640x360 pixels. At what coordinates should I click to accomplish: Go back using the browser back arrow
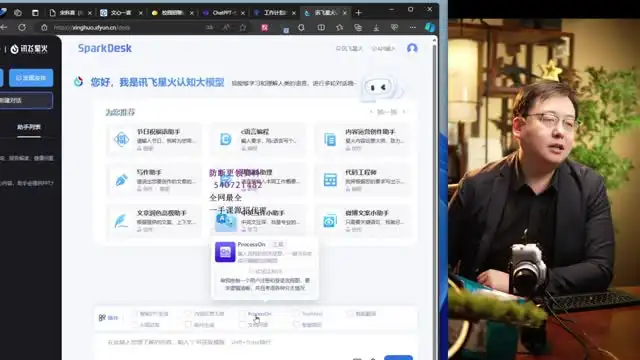point(4,27)
